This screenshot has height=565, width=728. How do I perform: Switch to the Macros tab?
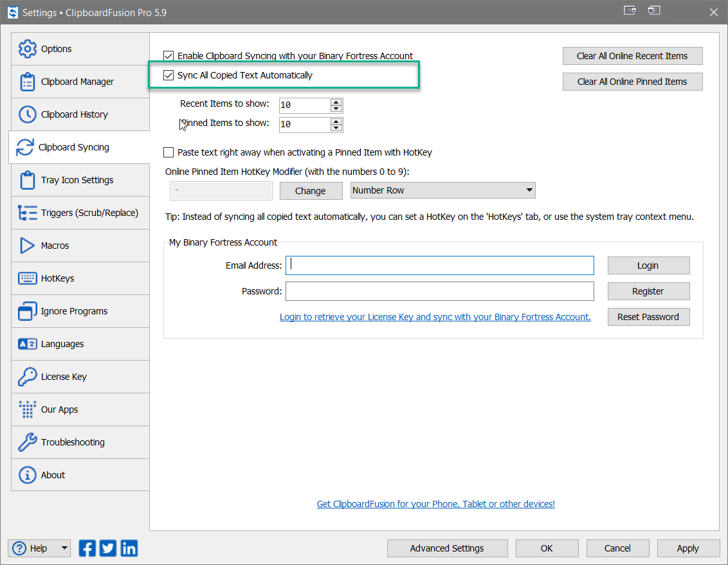[80, 246]
